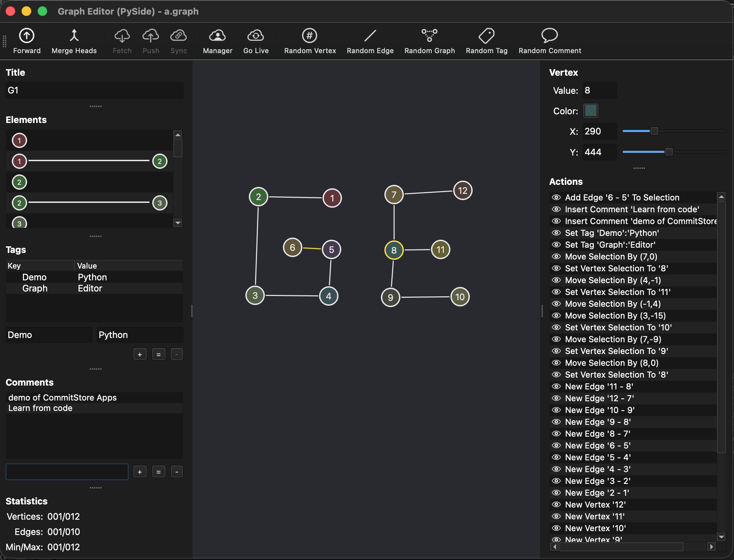Click the plus button under Tags
This screenshot has height=560, width=734.
pos(140,354)
